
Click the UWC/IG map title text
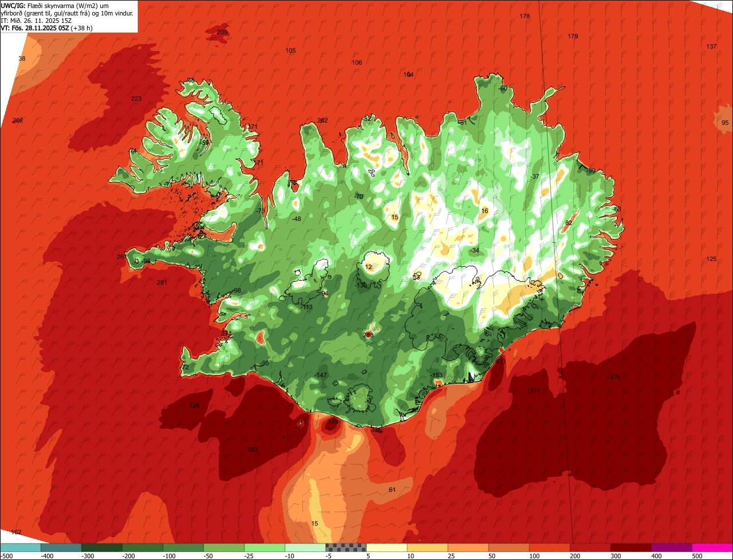pos(13,5)
